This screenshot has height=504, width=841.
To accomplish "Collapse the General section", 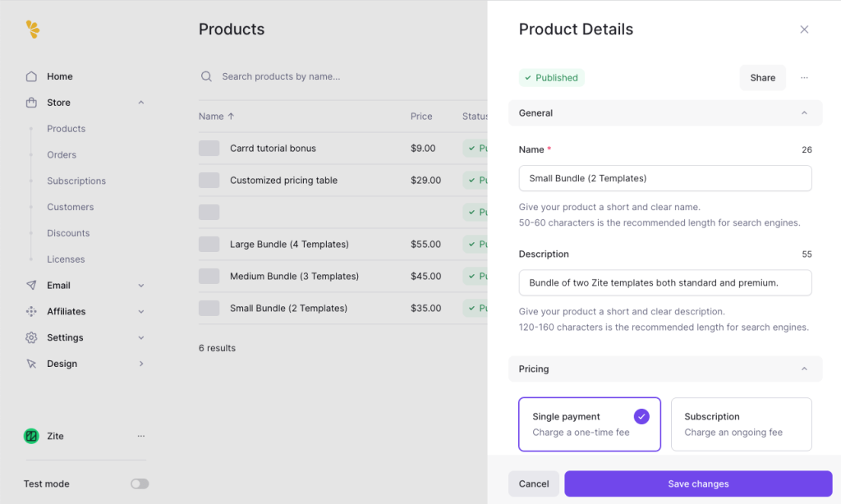I will tap(804, 113).
